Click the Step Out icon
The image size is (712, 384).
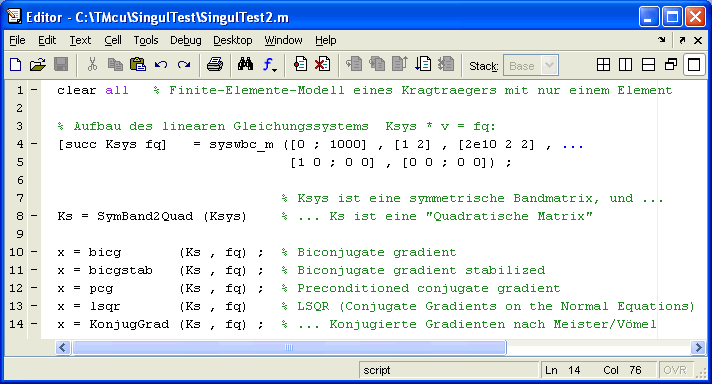pos(400,65)
